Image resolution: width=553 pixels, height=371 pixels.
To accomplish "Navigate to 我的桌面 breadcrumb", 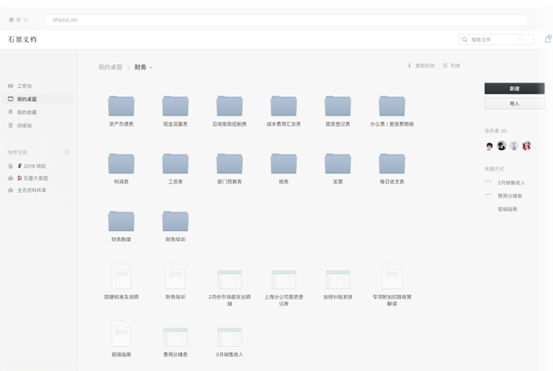I will tap(110, 67).
